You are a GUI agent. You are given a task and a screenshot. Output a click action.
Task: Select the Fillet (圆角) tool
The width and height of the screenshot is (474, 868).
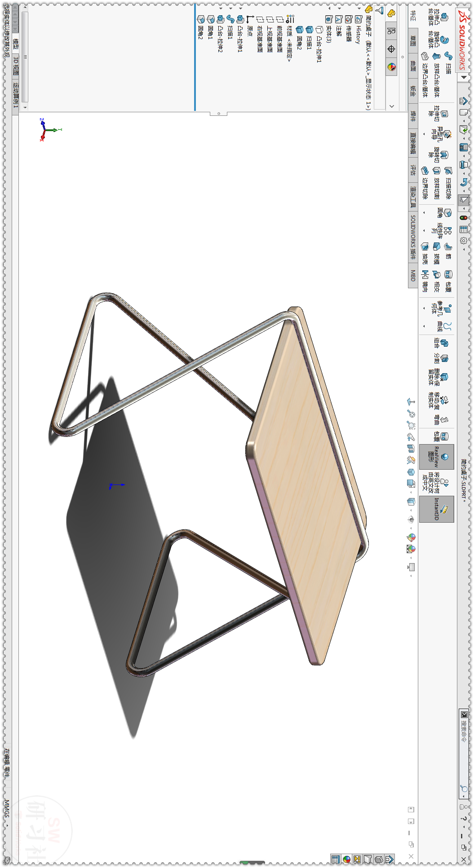coord(444,213)
